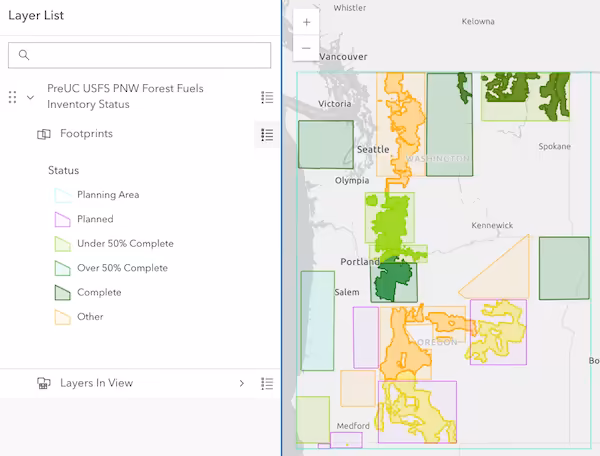Click the Complete legend label
The width and height of the screenshot is (600, 456).
[99, 293]
